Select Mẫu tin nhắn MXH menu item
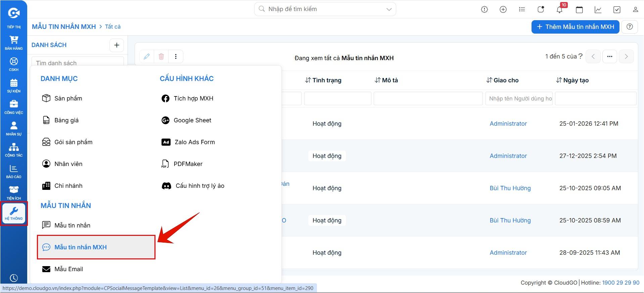This screenshot has height=293, width=644. point(96,247)
